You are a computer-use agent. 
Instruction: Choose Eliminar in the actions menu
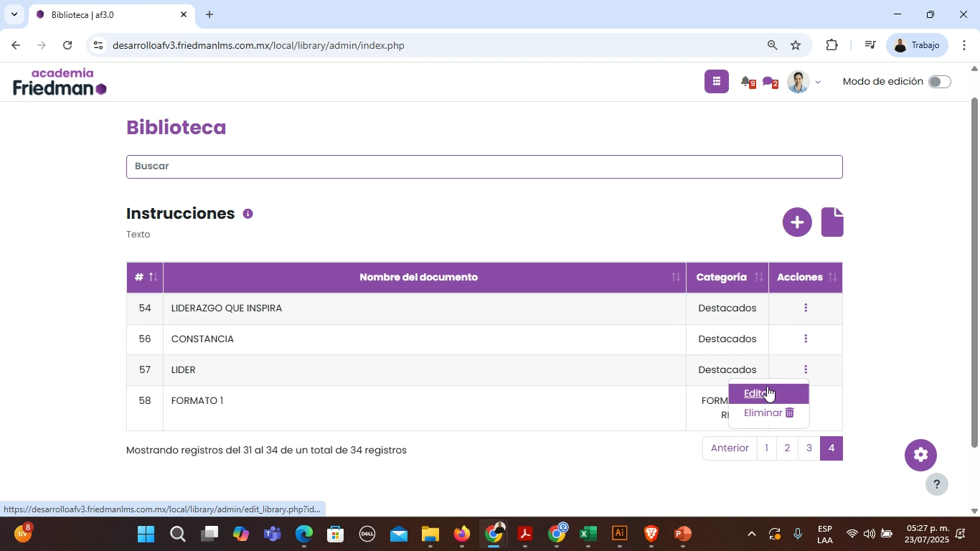[768, 413]
